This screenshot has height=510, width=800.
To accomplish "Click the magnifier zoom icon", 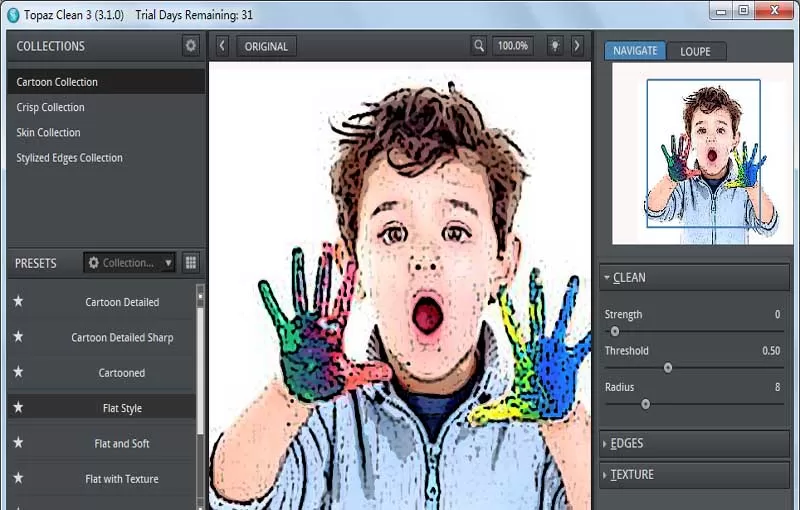I will coord(479,46).
